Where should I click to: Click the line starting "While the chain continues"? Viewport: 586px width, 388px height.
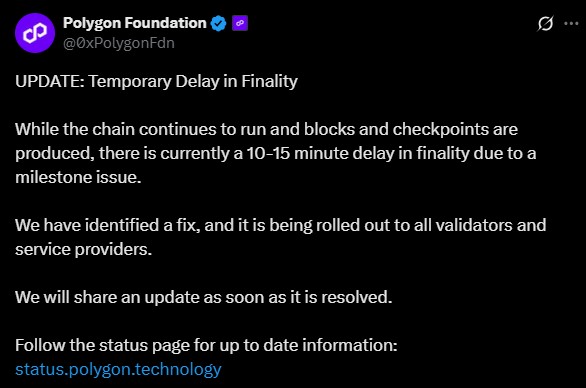point(266,129)
